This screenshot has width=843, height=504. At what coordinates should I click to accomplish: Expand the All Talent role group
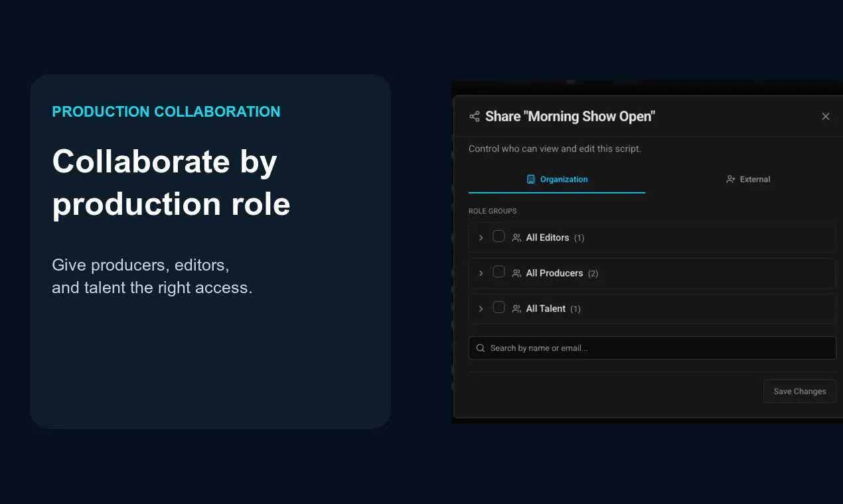pyautogui.click(x=481, y=309)
